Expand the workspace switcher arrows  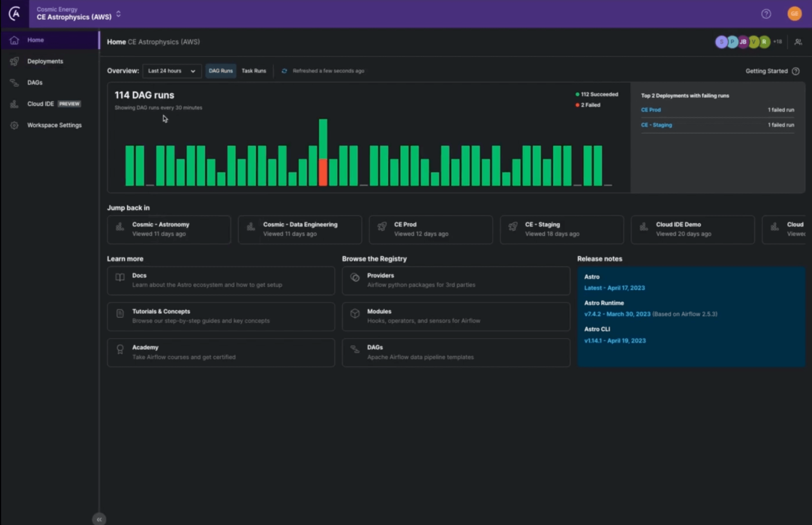coord(118,14)
